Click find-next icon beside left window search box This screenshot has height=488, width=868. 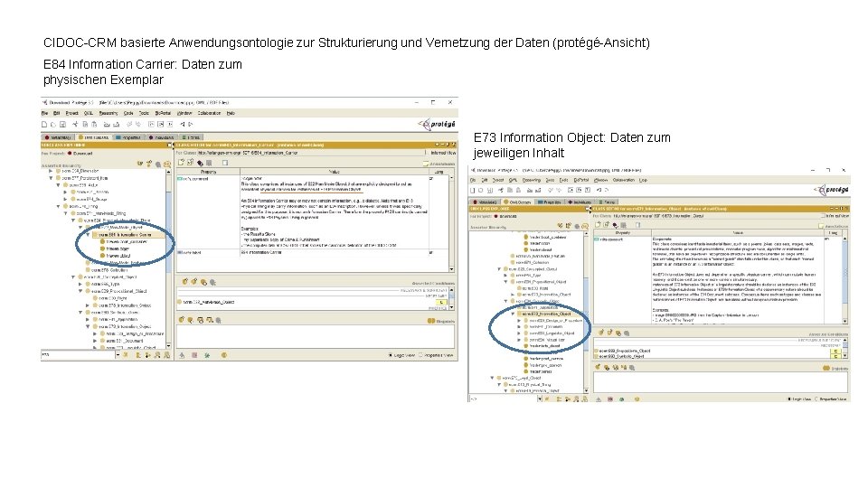pyautogui.click(x=126, y=354)
